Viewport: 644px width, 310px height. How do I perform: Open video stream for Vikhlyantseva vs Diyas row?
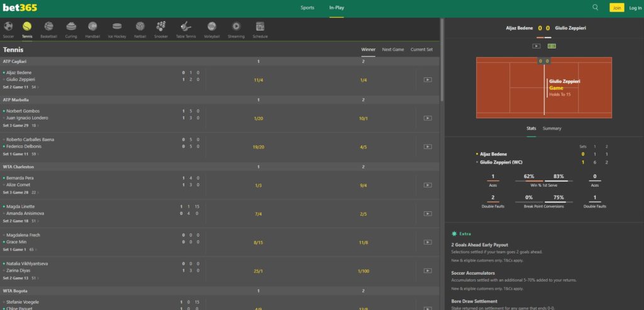pos(428,270)
